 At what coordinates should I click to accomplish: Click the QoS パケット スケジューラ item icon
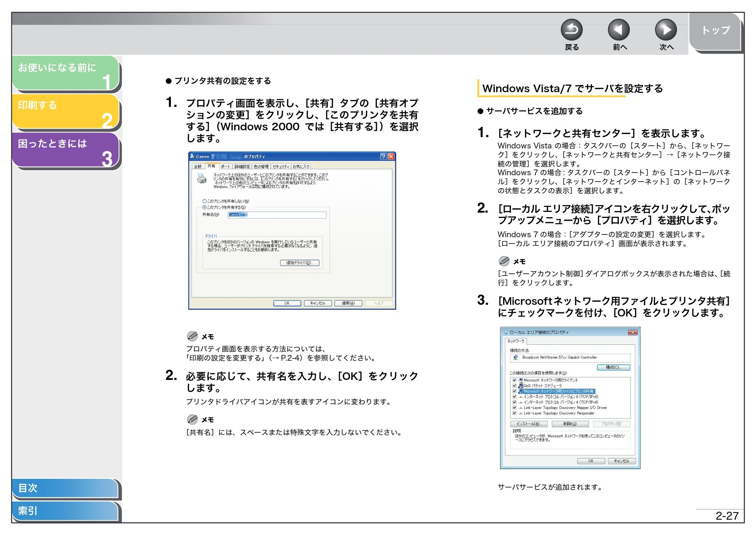(521, 386)
